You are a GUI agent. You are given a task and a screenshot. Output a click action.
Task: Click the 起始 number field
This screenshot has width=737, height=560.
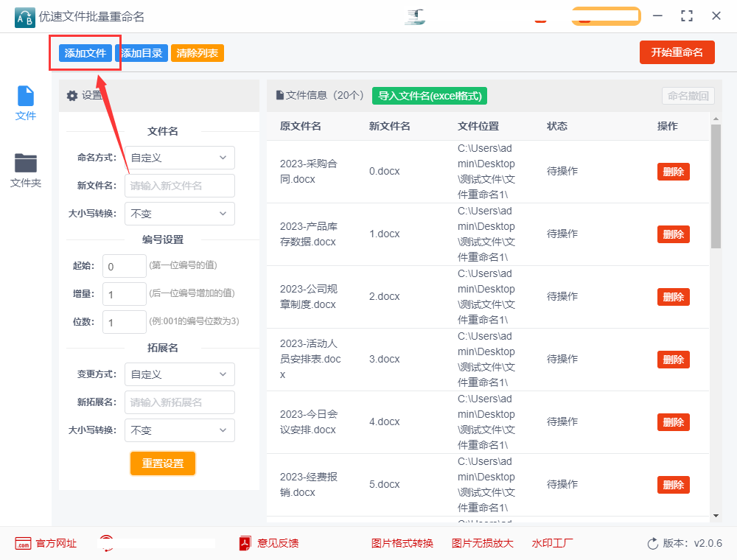(x=125, y=266)
